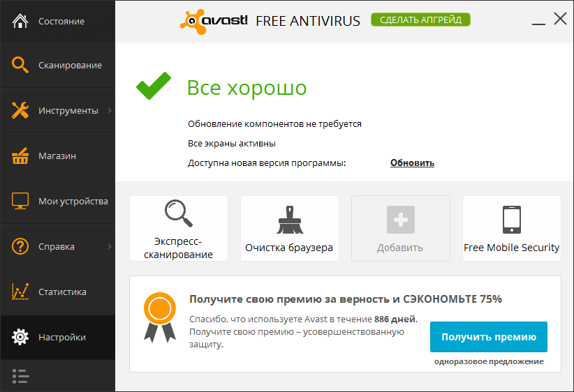Click the list icon at sidebar bottom

click(20, 376)
